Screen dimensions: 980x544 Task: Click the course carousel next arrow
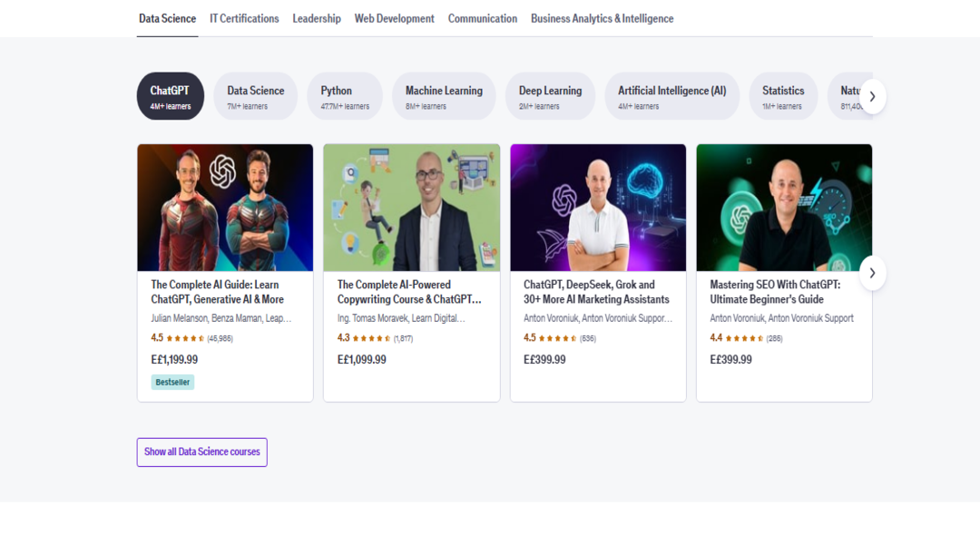(x=873, y=273)
